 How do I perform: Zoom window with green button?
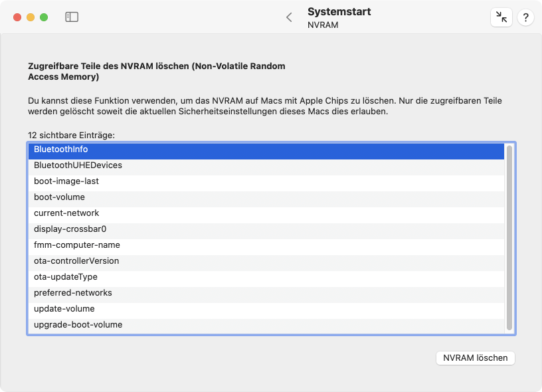point(44,17)
